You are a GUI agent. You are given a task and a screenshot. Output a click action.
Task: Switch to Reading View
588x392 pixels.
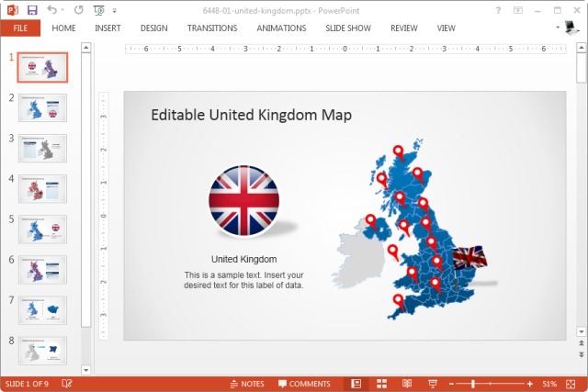point(407,384)
